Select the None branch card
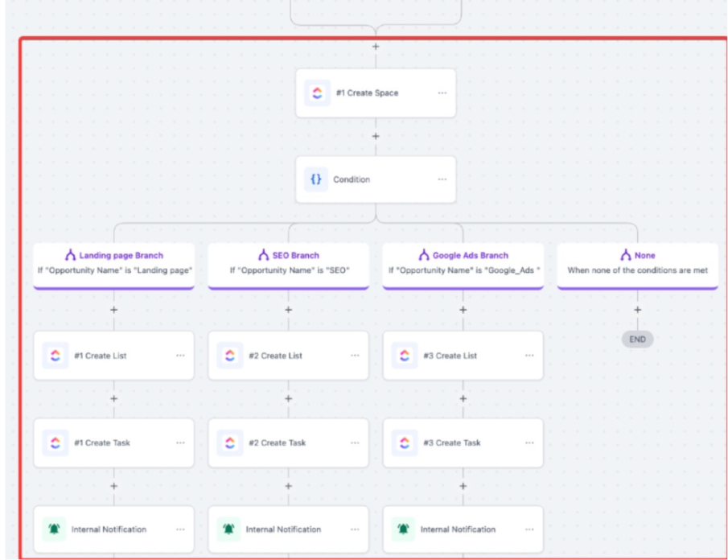The height and width of the screenshot is (560, 728). click(x=637, y=264)
